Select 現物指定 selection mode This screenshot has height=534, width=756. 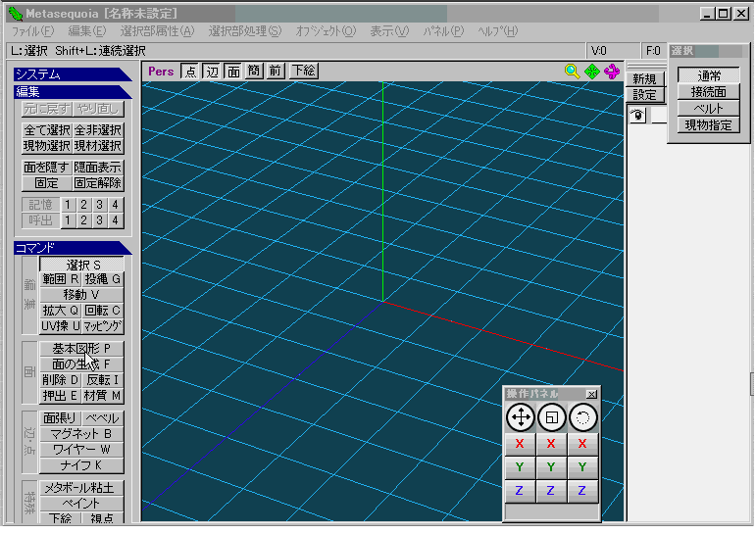click(x=709, y=125)
